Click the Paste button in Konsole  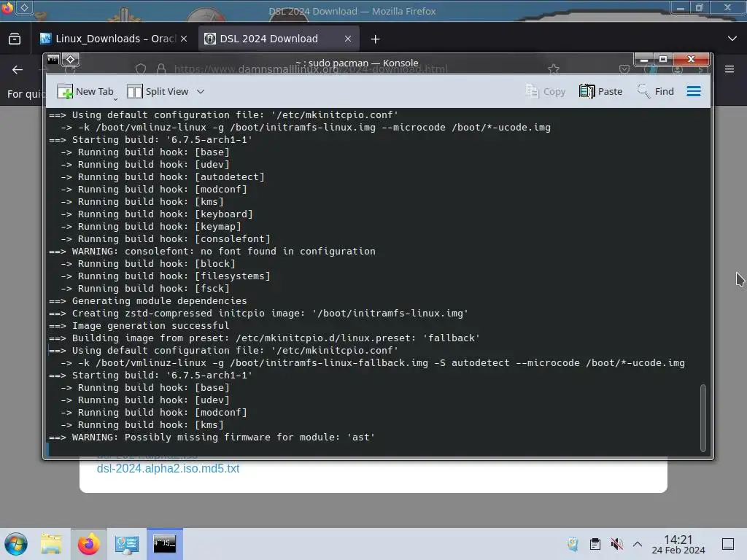pos(601,91)
